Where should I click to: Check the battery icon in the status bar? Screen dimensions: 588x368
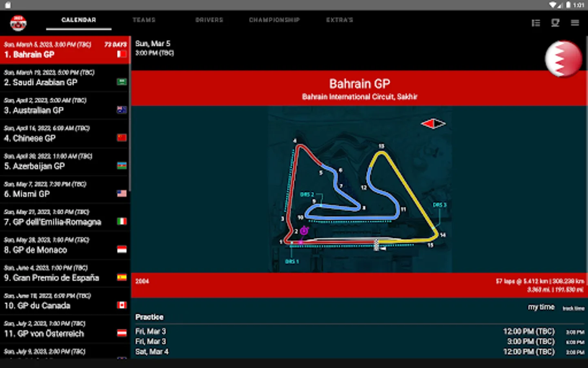click(568, 5)
